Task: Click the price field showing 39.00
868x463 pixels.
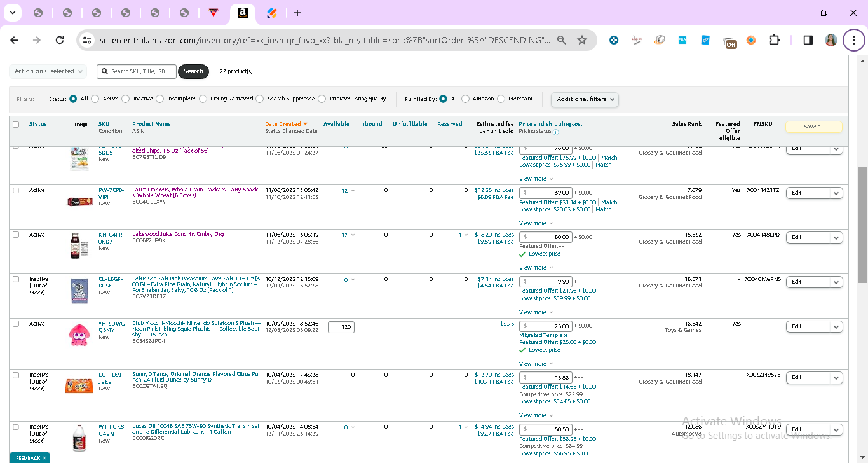Action: (546, 193)
